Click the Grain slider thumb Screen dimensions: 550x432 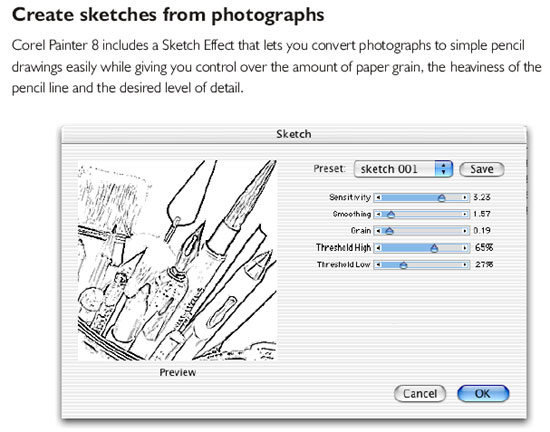click(389, 231)
